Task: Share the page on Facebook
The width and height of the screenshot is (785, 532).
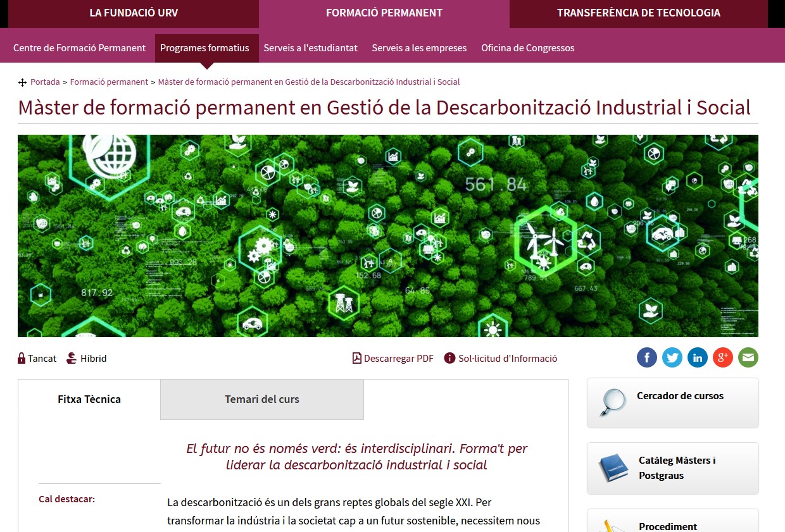Action: [x=646, y=358]
